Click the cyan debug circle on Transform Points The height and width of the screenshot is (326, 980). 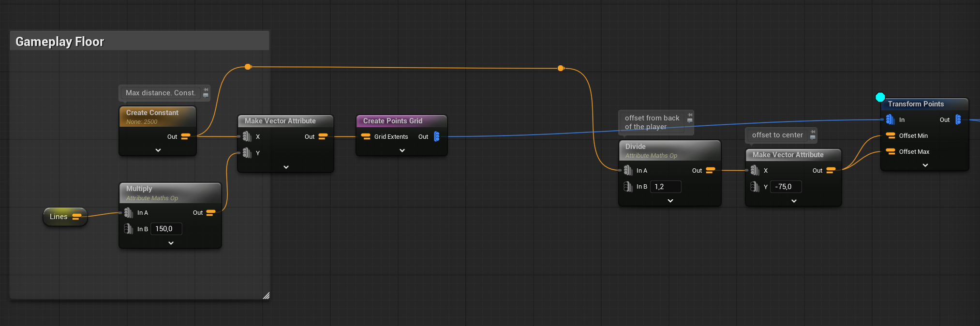(880, 97)
